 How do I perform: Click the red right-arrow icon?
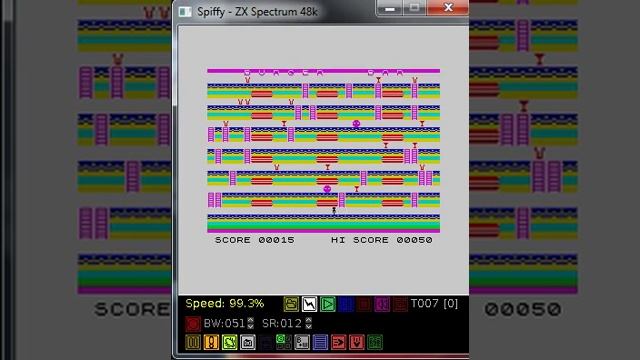[338, 342]
